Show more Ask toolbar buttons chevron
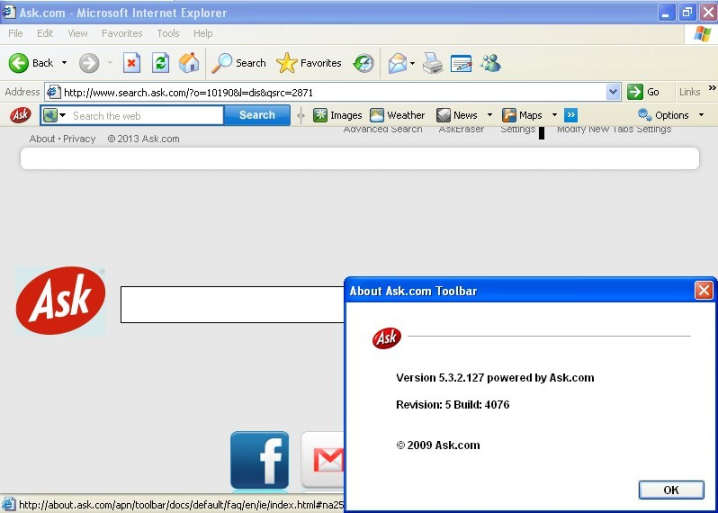Image resolution: width=718 pixels, height=513 pixels. pos(571,115)
